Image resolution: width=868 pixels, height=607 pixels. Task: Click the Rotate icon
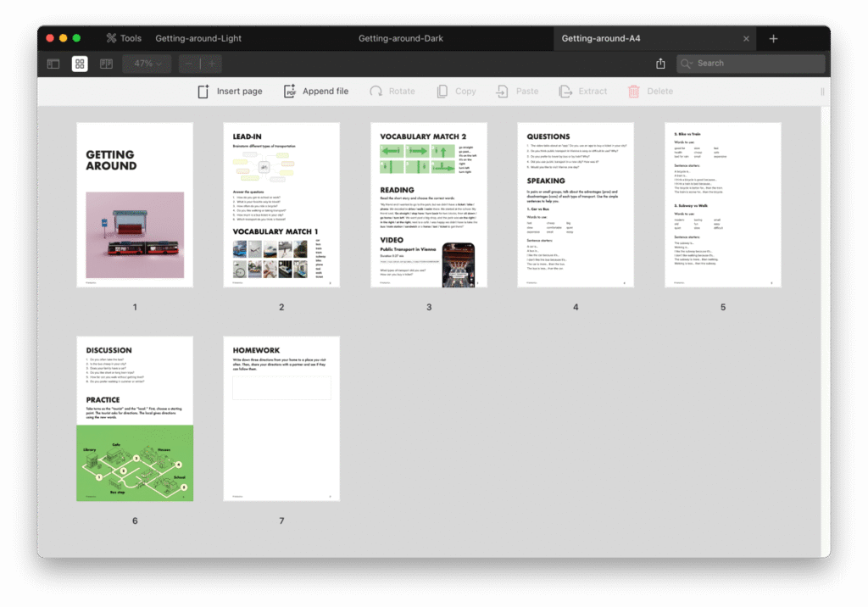click(376, 92)
